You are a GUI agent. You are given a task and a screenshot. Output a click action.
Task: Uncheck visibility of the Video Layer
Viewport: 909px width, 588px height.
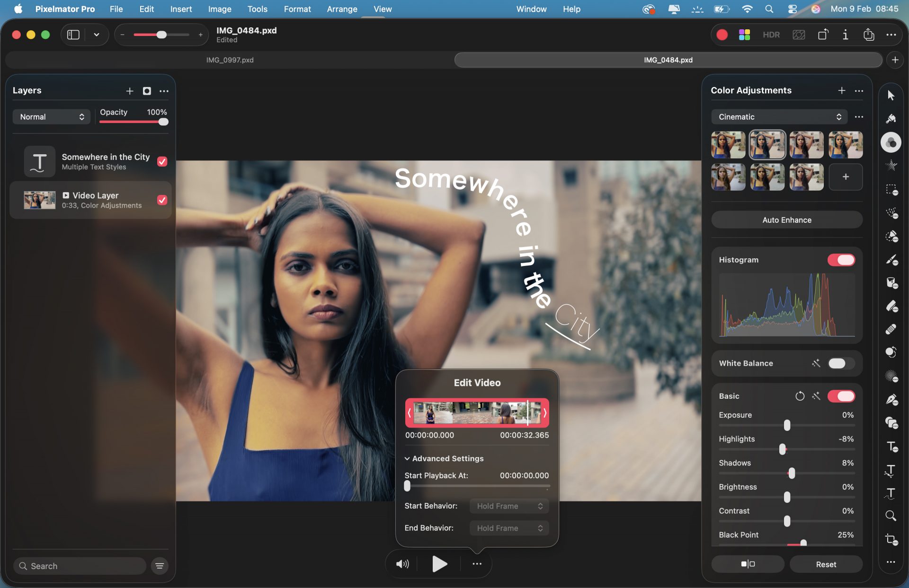click(x=162, y=200)
